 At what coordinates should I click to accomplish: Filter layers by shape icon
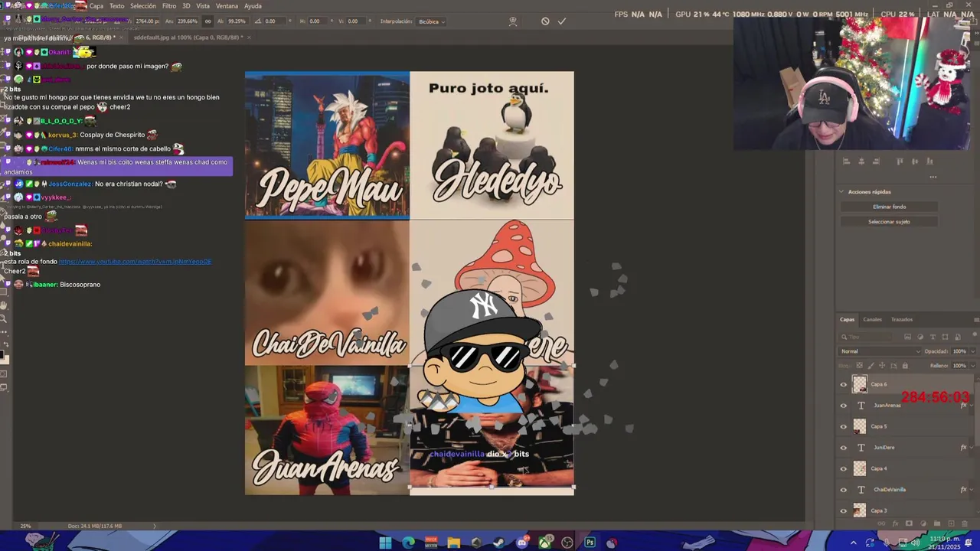[x=945, y=337]
